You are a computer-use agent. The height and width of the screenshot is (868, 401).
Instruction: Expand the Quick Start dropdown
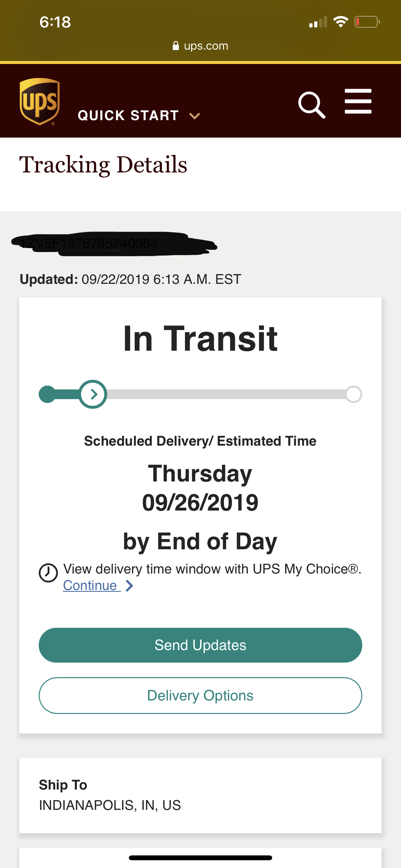click(139, 116)
